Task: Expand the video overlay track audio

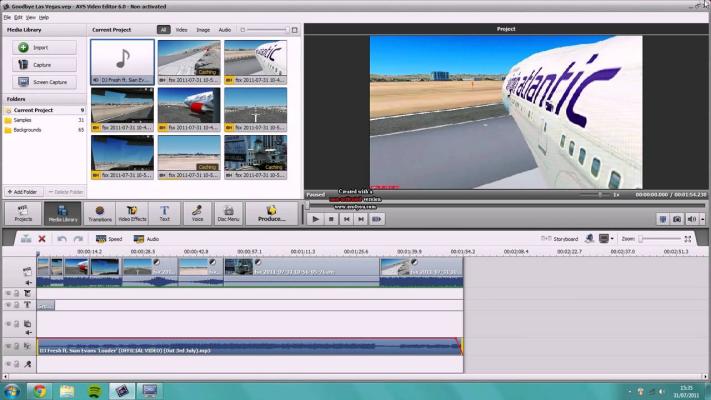Action: tap(28, 333)
